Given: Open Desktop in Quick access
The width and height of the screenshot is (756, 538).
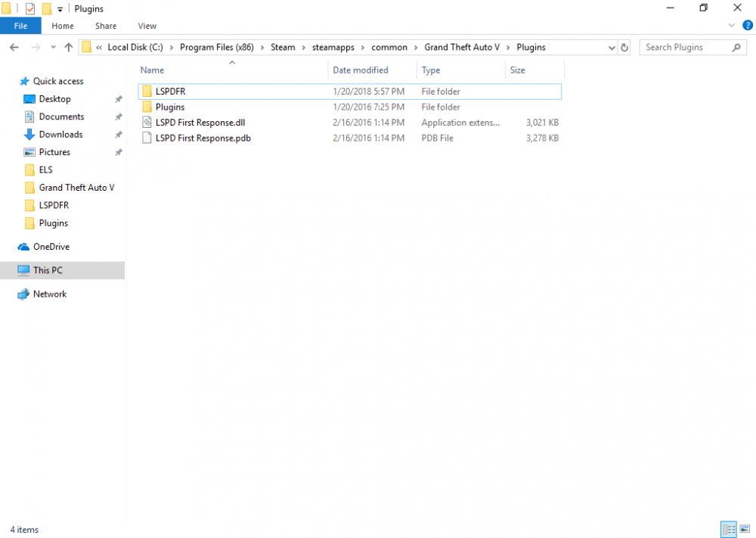Looking at the screenshot, I should [54, 99].
